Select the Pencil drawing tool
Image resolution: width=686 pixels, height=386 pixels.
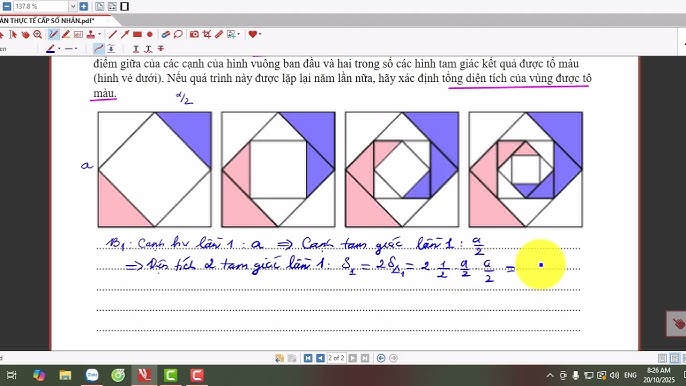[x=53, y=35]
